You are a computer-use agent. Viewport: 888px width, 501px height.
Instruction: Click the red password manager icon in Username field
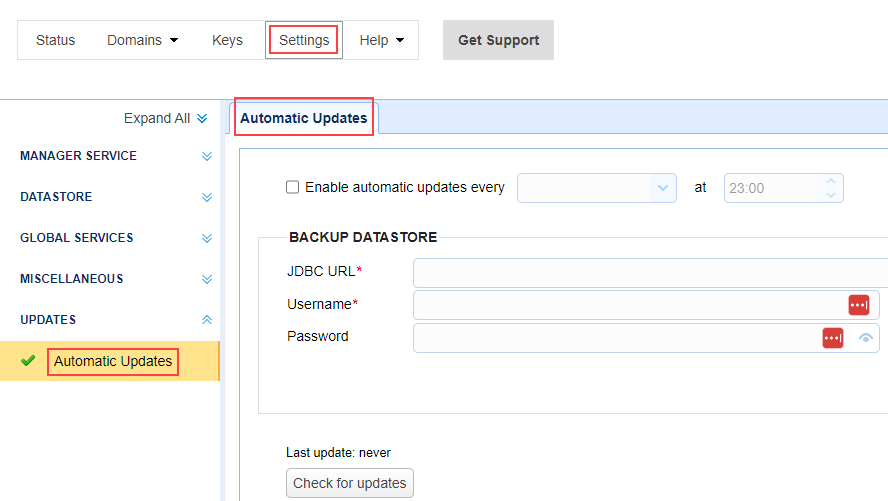click(x=858, y=305)
